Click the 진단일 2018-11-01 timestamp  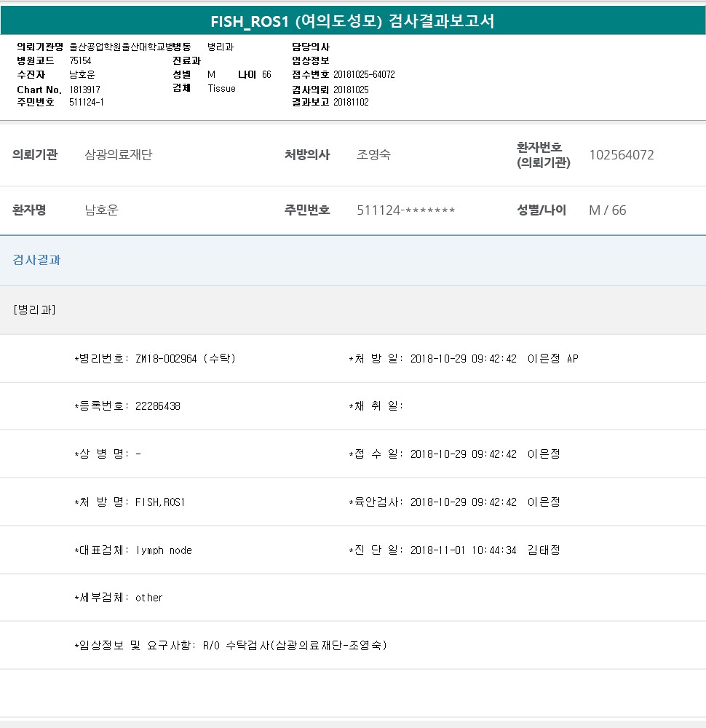pos(463,550)
